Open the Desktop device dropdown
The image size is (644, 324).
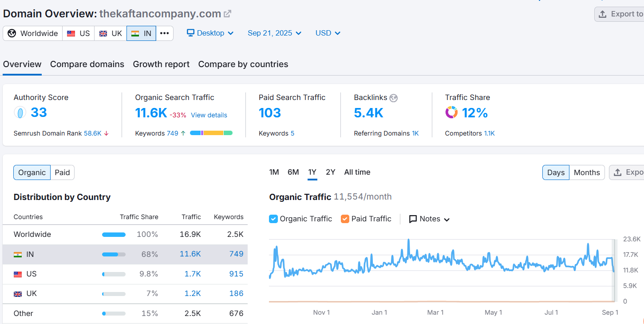[x=210, y=33]
